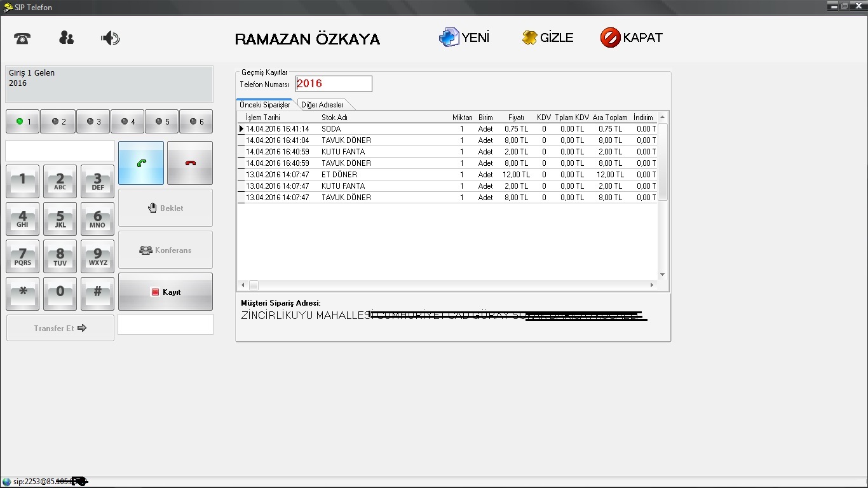Viewport: 868px width, 488px height.
Task: Activate line 6 button
Action: tap(196, 121)
